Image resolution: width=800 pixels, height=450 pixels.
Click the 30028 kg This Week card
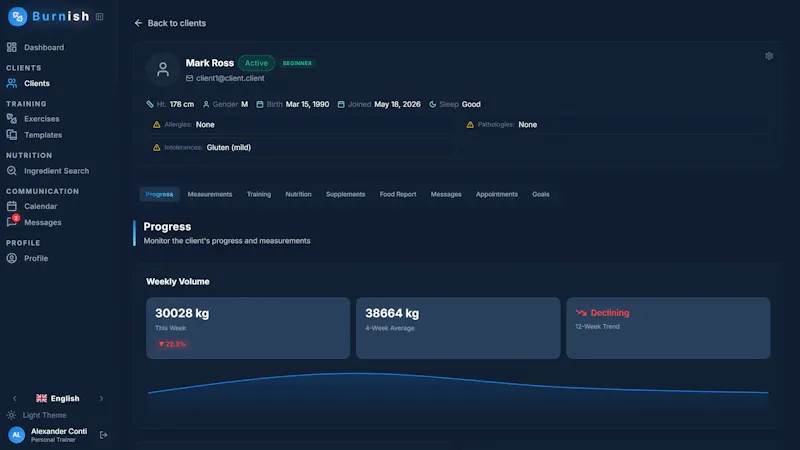pos(248,328)
